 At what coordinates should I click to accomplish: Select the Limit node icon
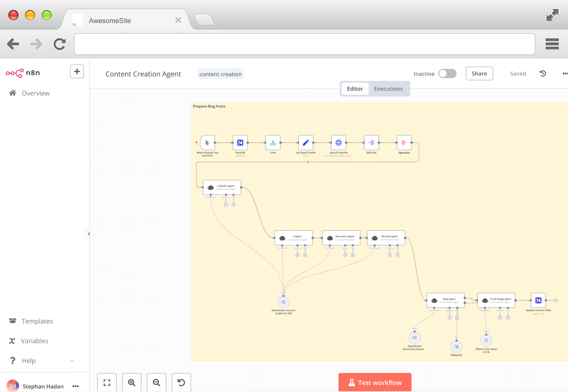coord(273,143)
